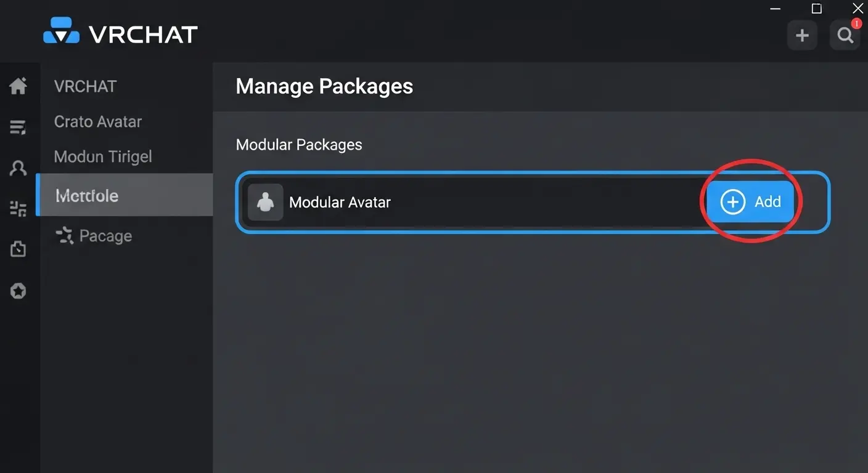This screenshot has height=473, width=868.
Task: Open search via the magnifier icon
Action: coord(844,35)
